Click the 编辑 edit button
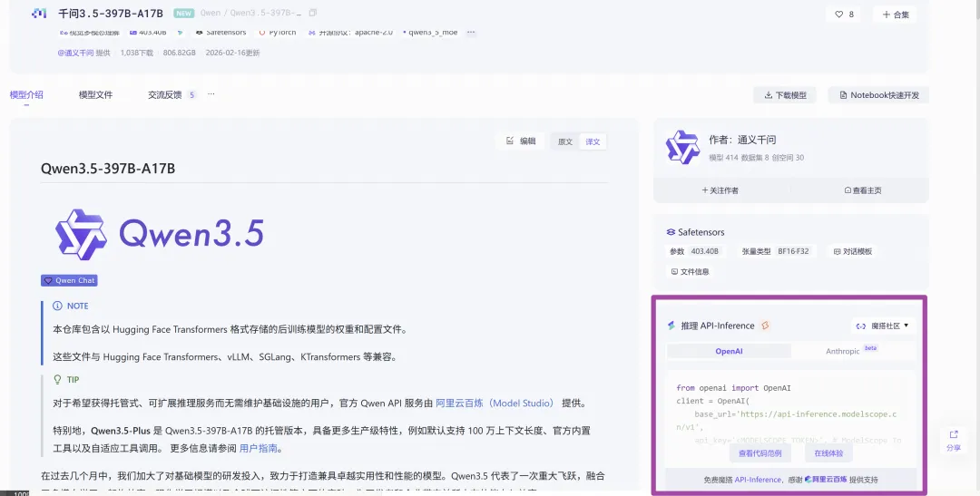Screen dimensions: 980x496 coord(521,141)
